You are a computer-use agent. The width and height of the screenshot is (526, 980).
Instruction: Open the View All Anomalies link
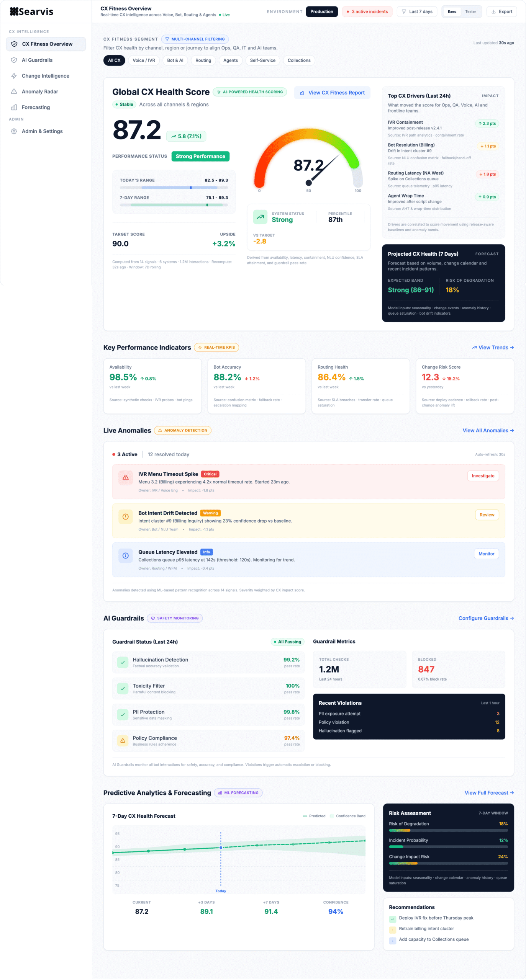(x=488, y=431)
